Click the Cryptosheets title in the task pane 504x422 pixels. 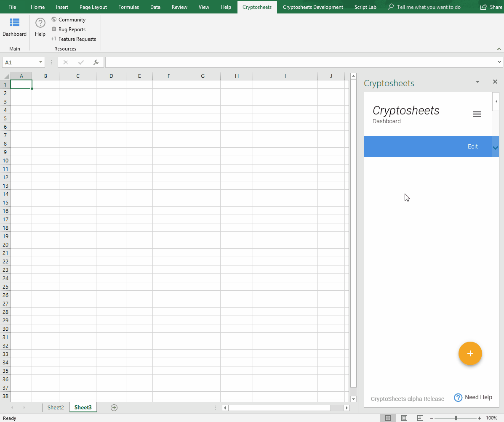[x=389, y=83]
